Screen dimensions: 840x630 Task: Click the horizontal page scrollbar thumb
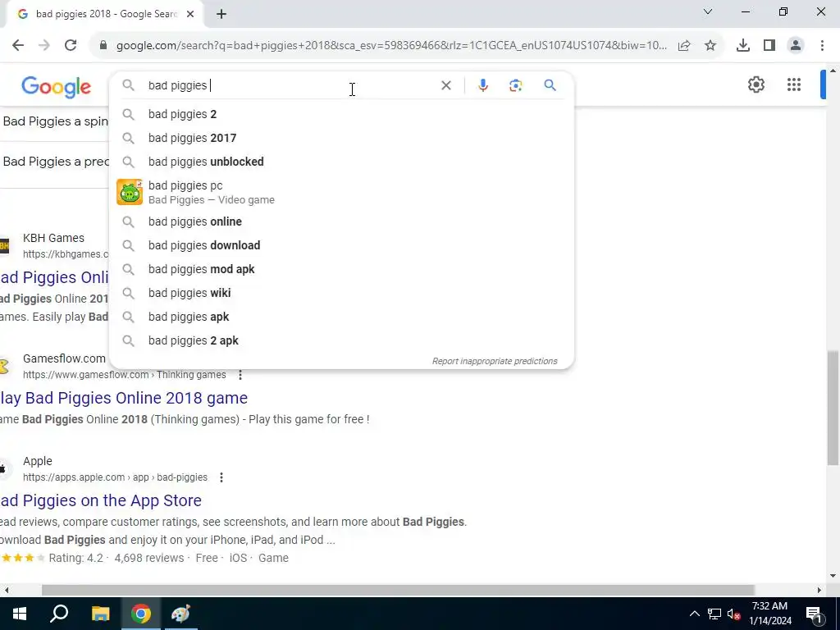[398, 591]
